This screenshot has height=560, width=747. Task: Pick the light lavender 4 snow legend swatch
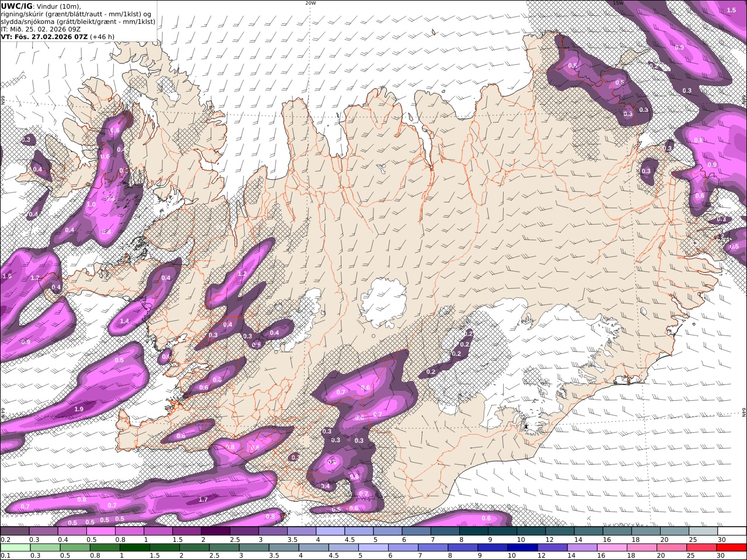point(330,531)
